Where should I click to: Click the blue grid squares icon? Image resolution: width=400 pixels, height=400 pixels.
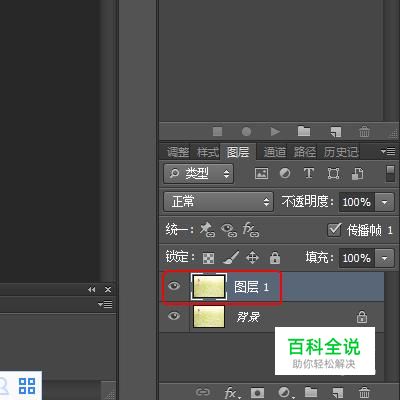click(x=27, y=386)
